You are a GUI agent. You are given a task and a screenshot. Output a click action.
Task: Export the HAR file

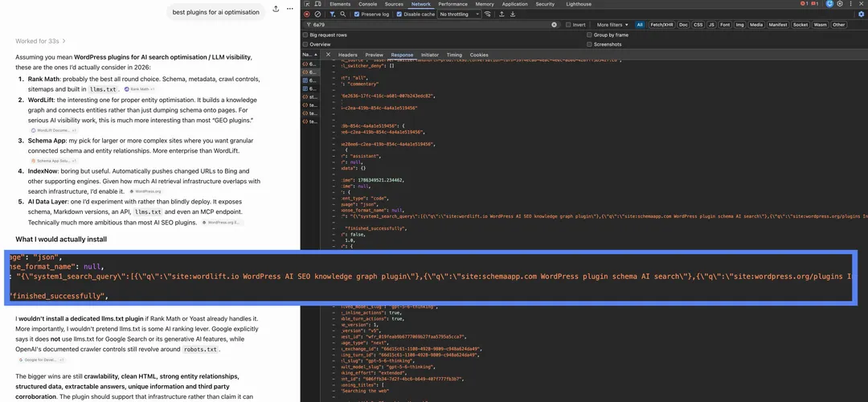click(x=513, y=14)
